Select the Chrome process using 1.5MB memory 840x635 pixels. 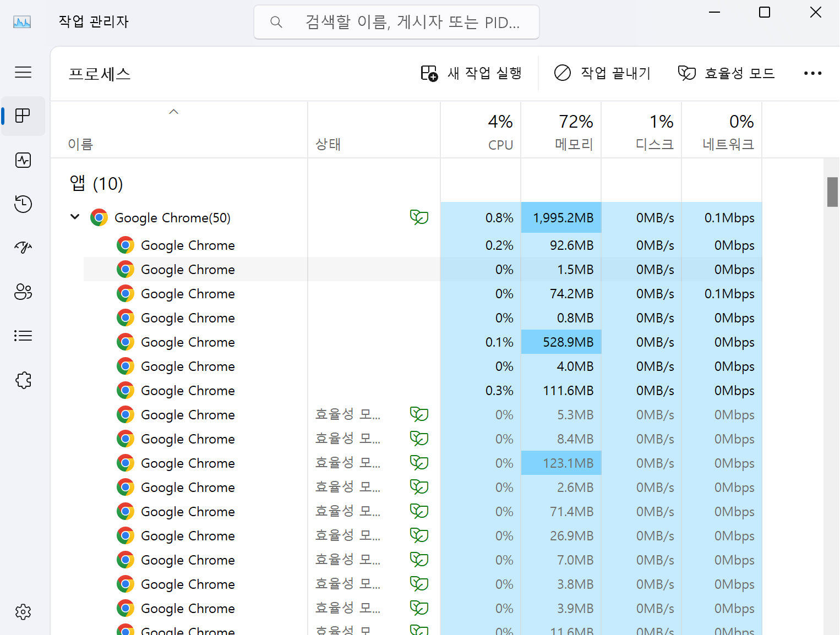click(x=423, y=269)
